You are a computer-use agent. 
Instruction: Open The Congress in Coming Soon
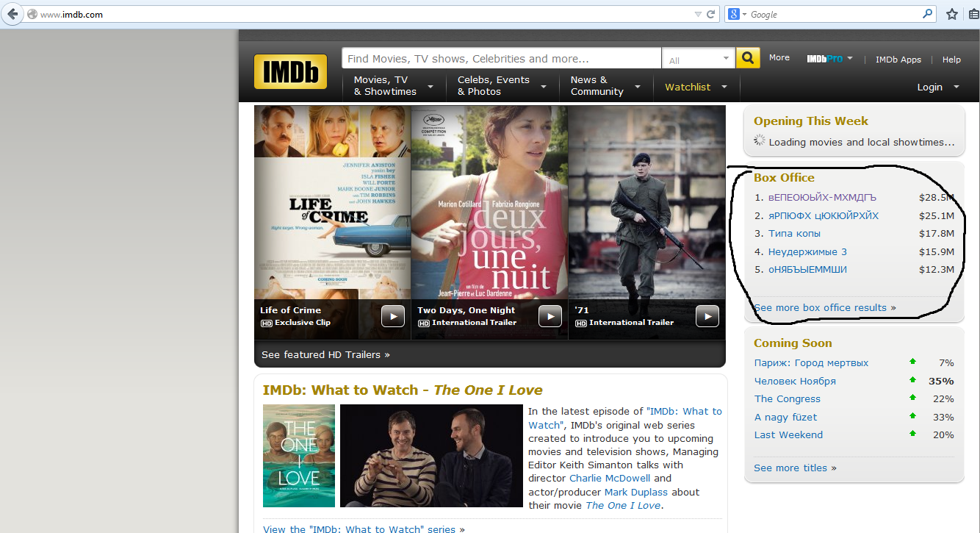[788, 399]
